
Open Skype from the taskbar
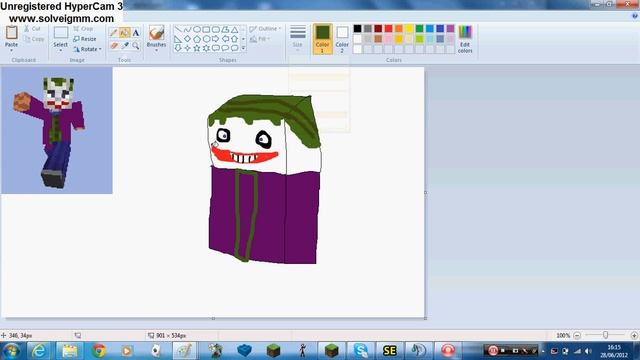point(360,351)
